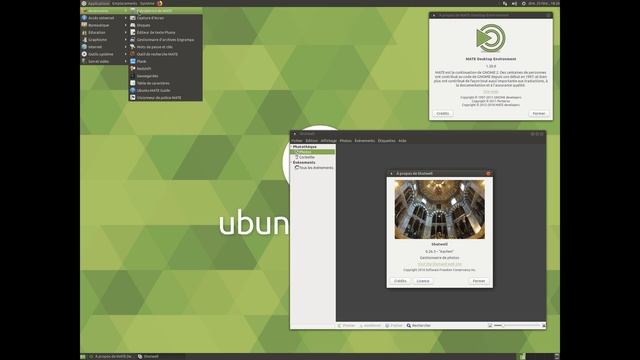The width and height of the screenshot is (640, 360).
Task: Click the Son et vidéo category icon
Action: coord(84,62)
